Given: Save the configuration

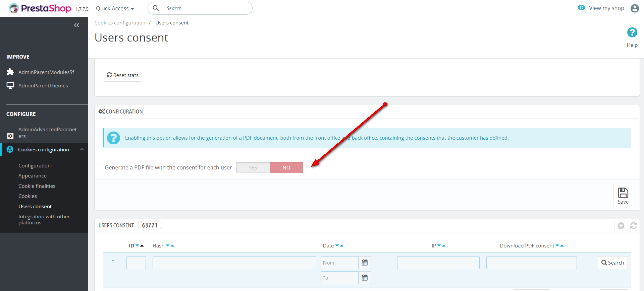Looking at the screenshot, I should click(623, 196).
